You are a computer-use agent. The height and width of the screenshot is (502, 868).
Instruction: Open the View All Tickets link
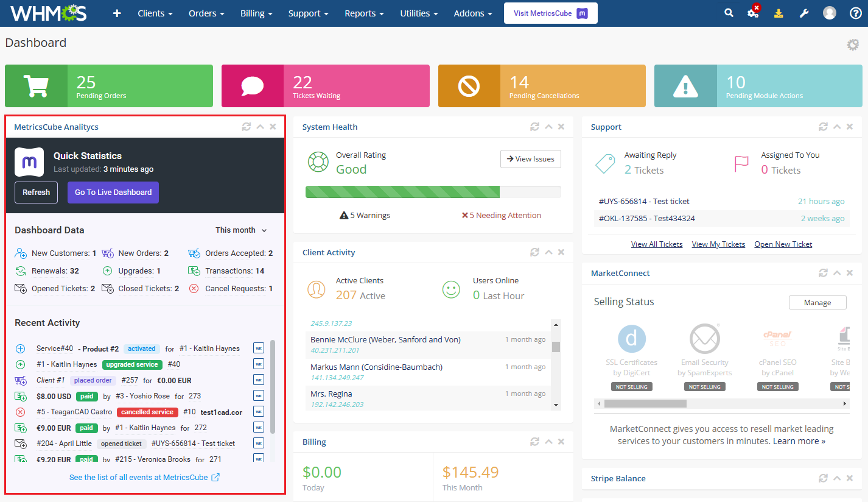657,244
